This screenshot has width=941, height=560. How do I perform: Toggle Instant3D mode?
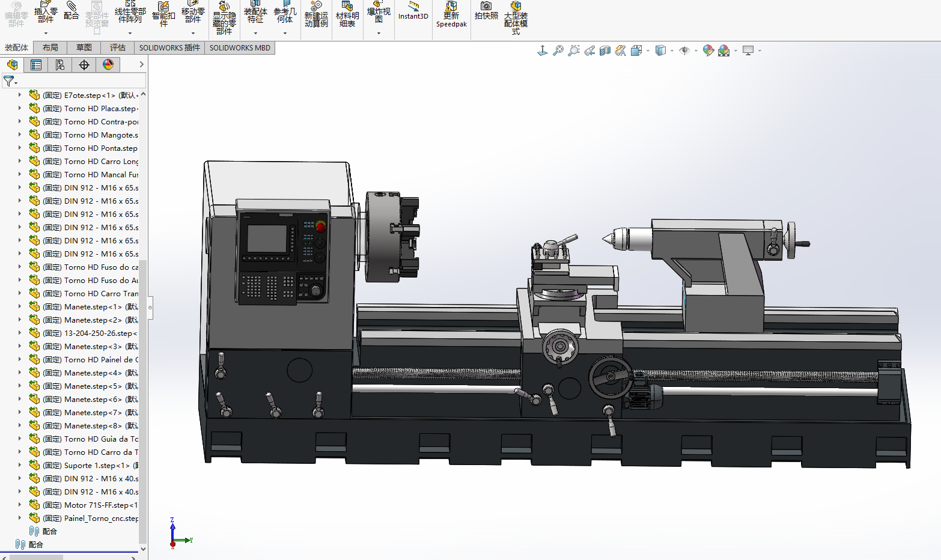pos(413,11)
